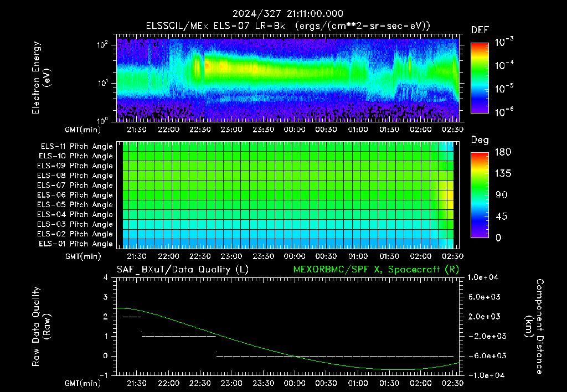567x392 pixels.
Task: Click the 135 value on the Deg color bar
Action: [503, 174]
